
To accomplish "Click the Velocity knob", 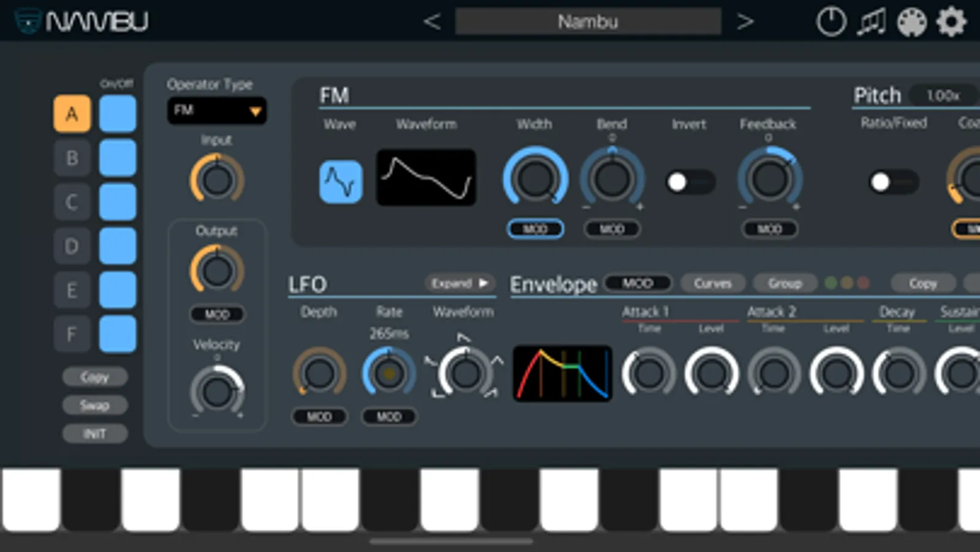I will [217, 391].
